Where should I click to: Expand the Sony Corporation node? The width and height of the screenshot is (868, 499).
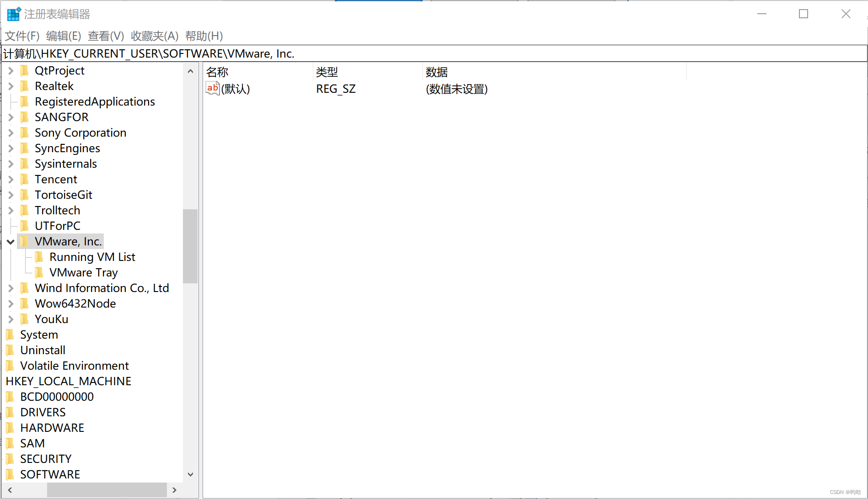click(10, 133)
